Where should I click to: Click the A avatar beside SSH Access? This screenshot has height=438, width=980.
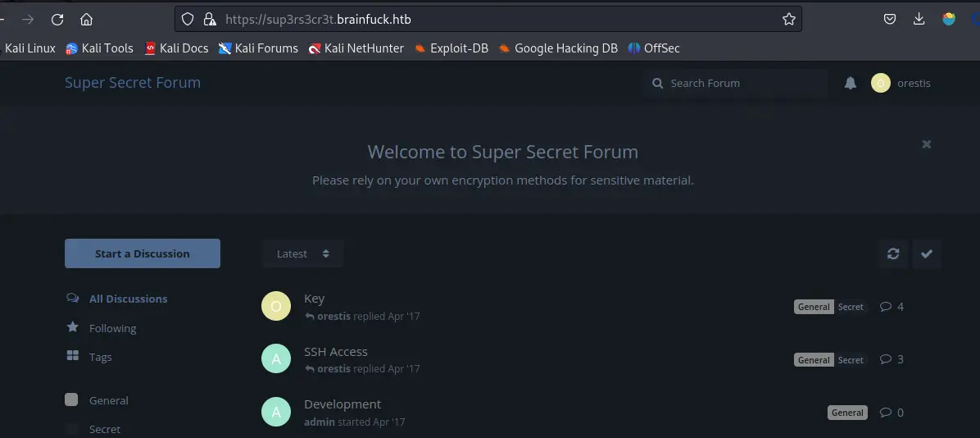tap(276, 358)
